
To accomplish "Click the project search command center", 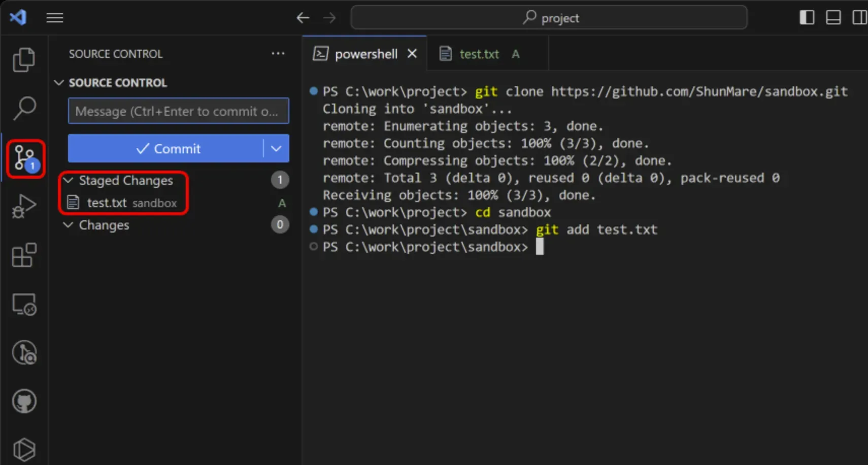I will point(549,18).
